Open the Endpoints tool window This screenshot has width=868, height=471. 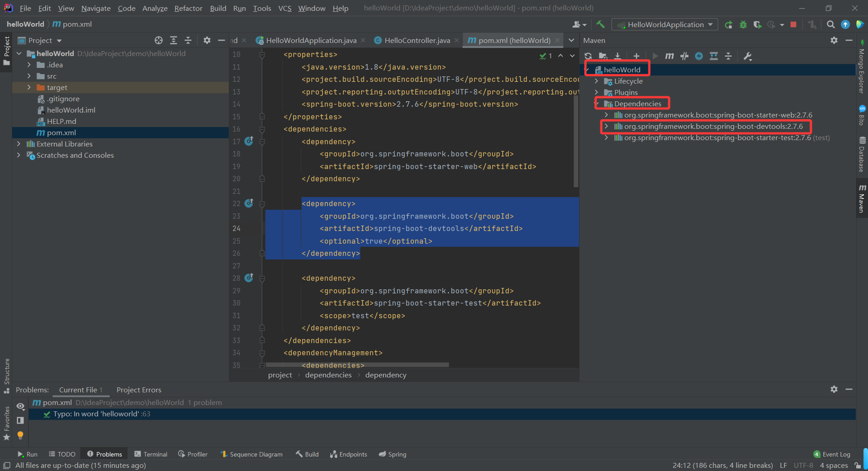coord(348,454)
